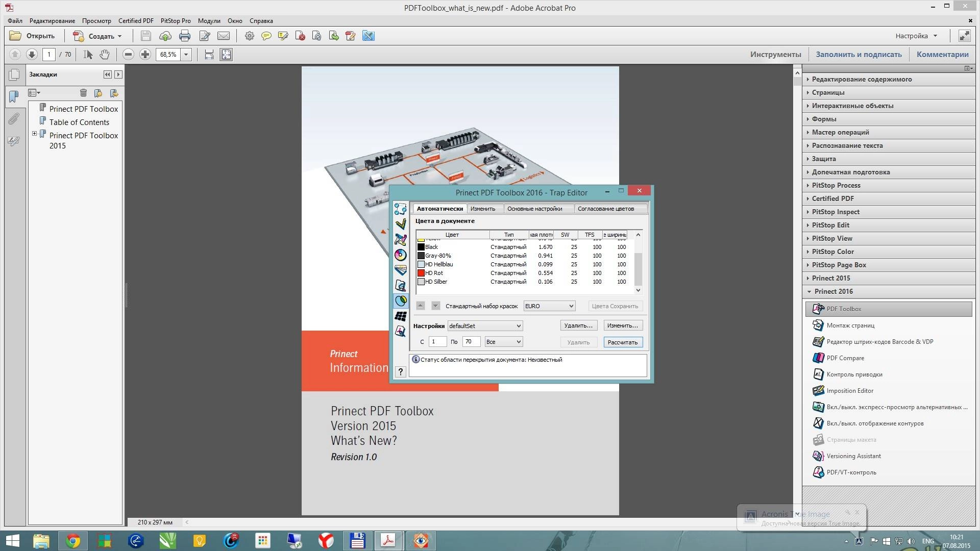Click the Удалить... settings button
The height and width of the screenshot is (551, 980).
pyautogui.click(x=578, y=325)
